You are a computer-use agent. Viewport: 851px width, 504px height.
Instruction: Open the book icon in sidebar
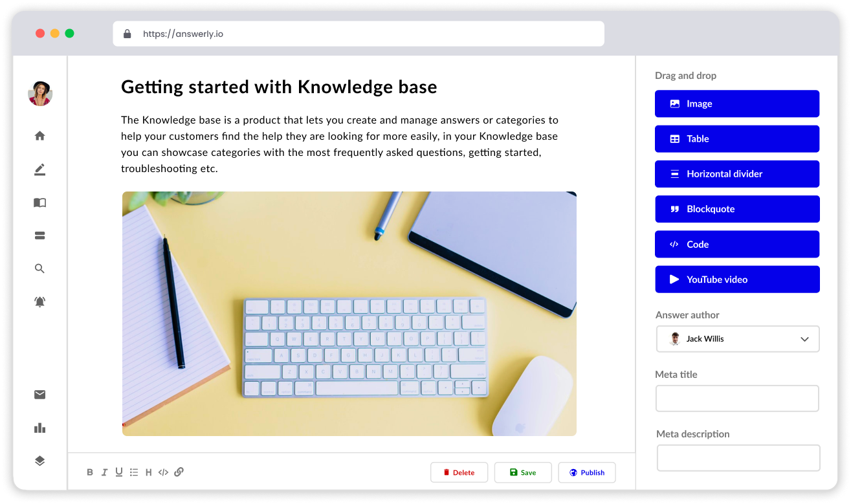[39, 203]
